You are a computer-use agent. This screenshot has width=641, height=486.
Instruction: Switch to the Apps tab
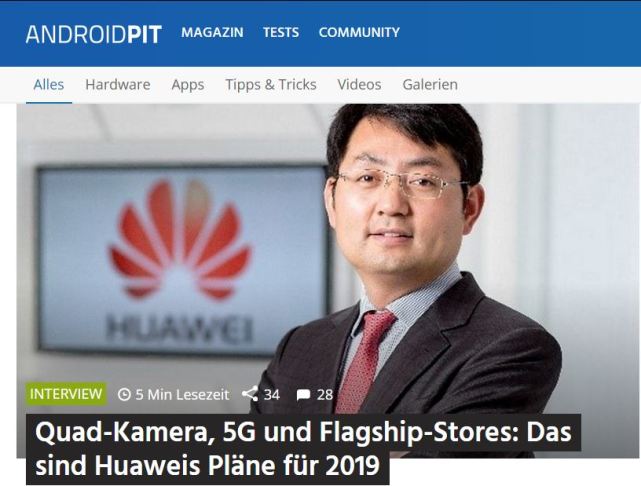point(188,85)
